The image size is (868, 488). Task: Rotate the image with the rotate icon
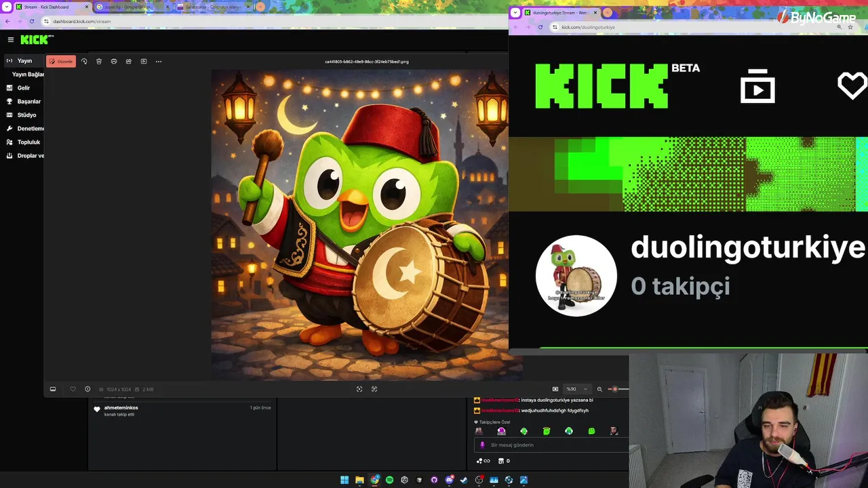pyautogui.click(x=84, y=61)
